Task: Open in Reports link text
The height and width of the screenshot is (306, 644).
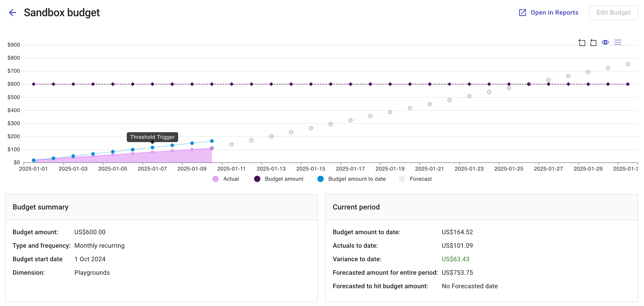Action: coord(554,13)
